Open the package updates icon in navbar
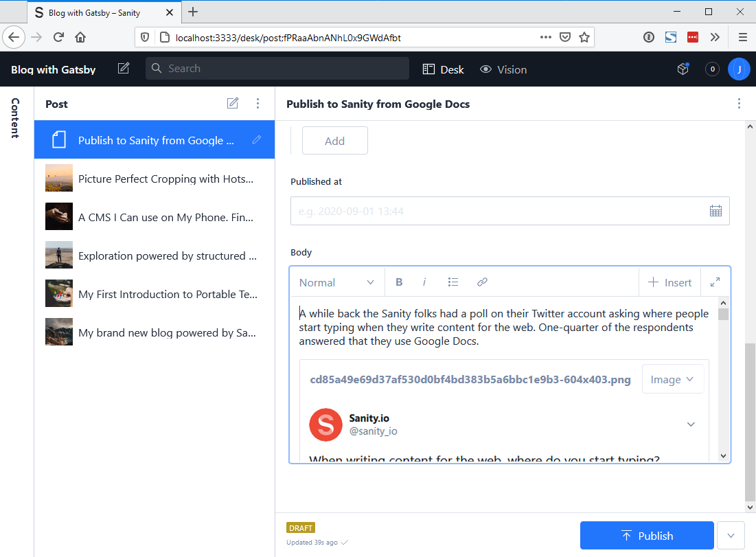 pos(683,69)
